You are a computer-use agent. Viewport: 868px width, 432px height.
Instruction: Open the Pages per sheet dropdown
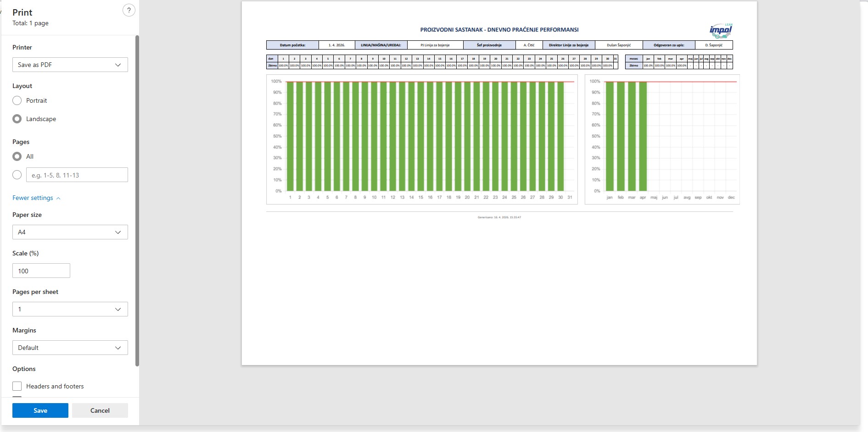[x=70, y=309]
